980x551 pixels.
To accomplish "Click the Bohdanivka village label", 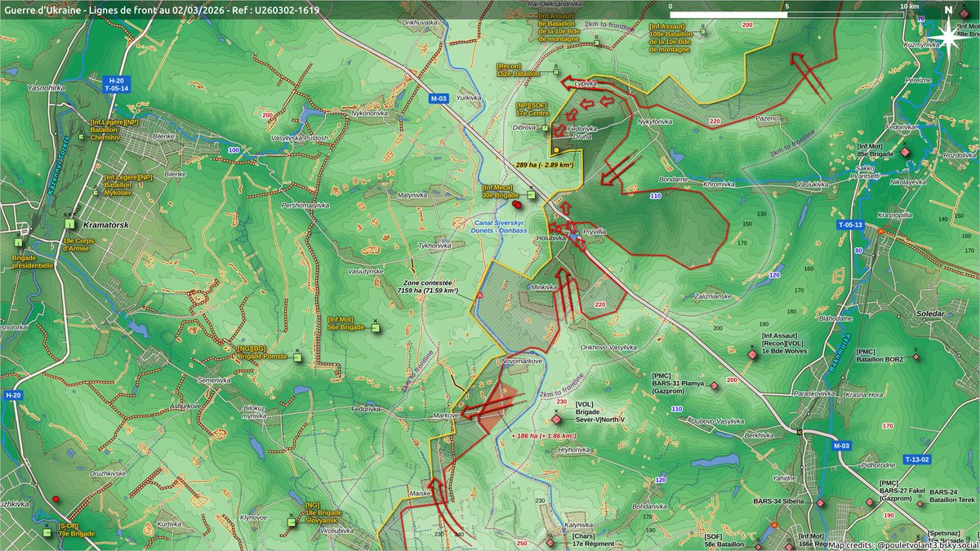I will tap(648, 505).
